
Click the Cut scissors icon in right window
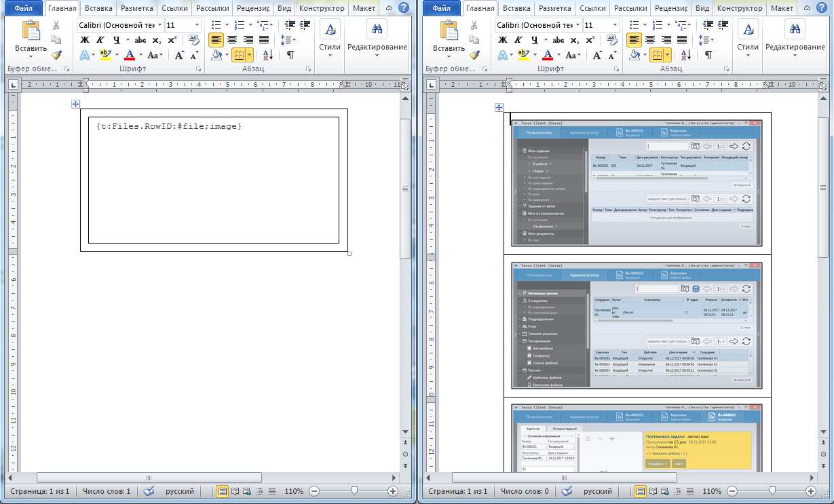[474, 25]
